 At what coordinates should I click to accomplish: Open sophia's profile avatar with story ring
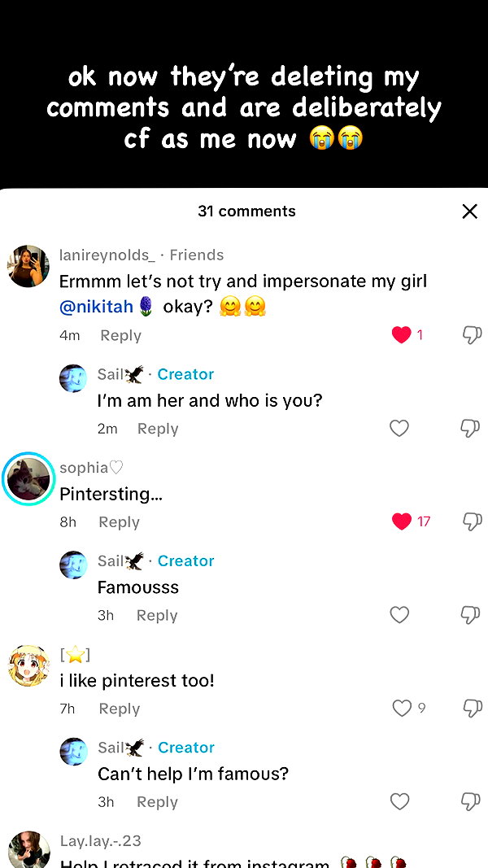coord(28,479)
